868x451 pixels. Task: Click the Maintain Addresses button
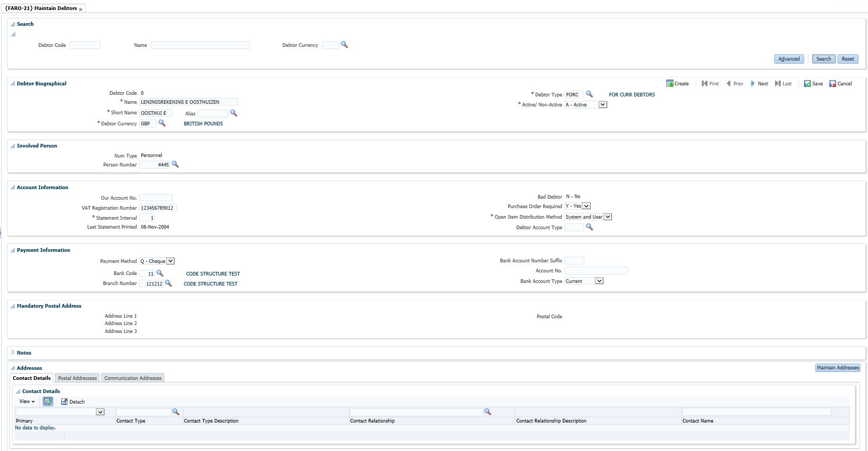pyautogui.click(x=837, y=368)
